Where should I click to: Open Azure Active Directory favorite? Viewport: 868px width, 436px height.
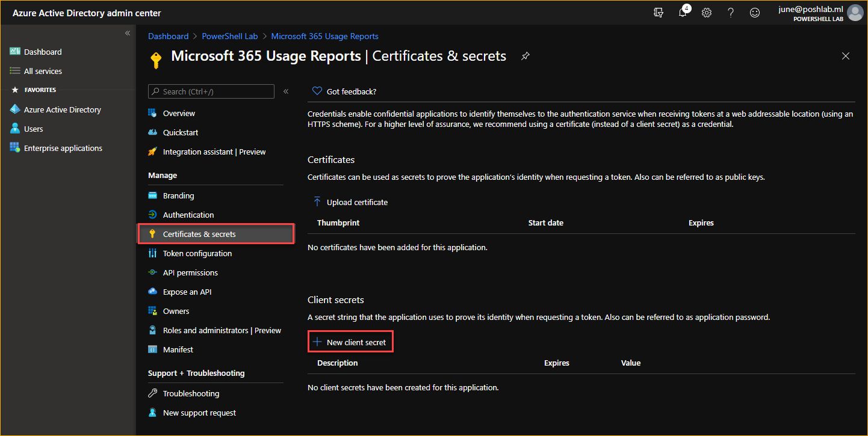point(63,109)
